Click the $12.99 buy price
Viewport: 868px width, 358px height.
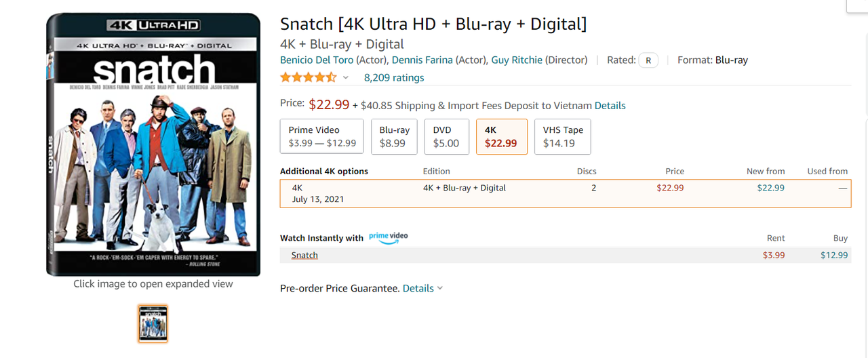[x=834, y=255]
